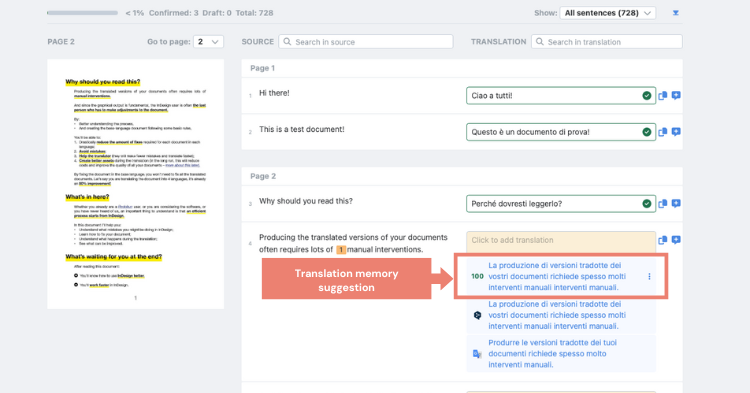Click the "SOURCE" column heading
750x393 pixels.
258,42
